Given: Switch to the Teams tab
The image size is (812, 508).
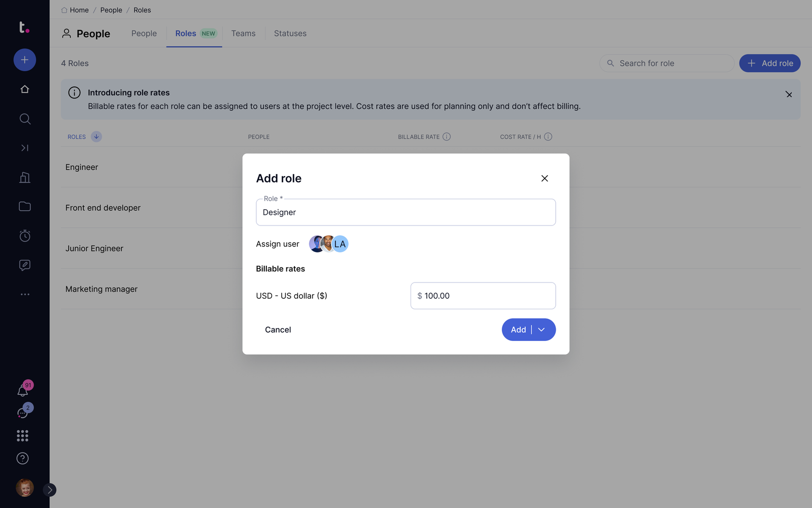Looking at the screenshot, I should click(x=243, y=34).
